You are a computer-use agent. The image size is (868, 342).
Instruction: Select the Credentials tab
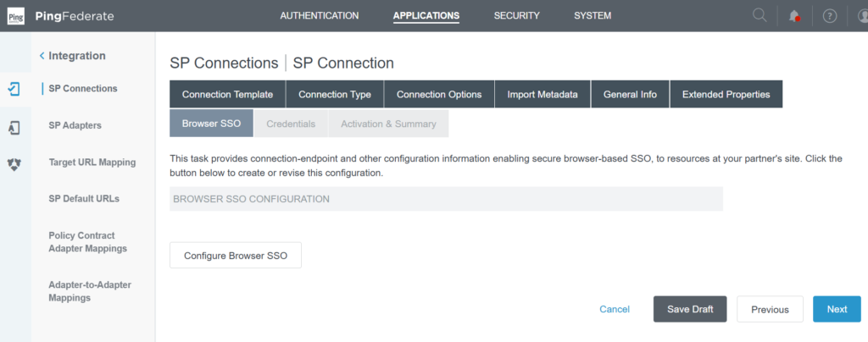[291, 124]
